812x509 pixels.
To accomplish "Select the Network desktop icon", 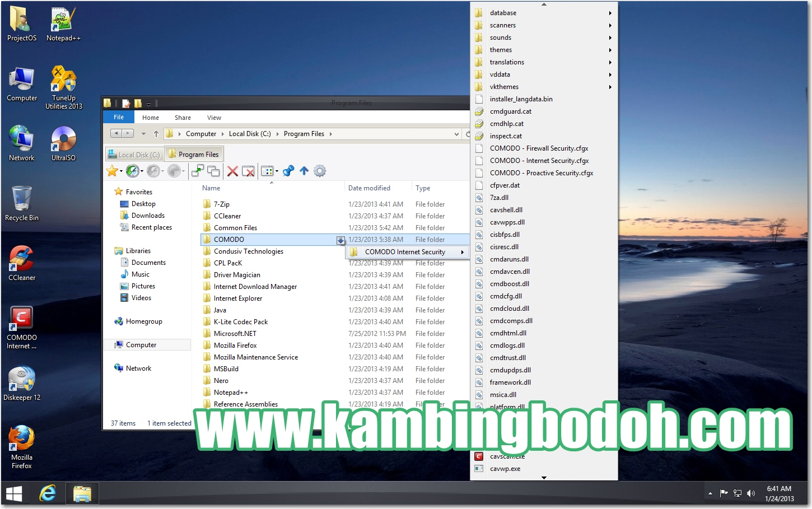I will click(21, 143).
